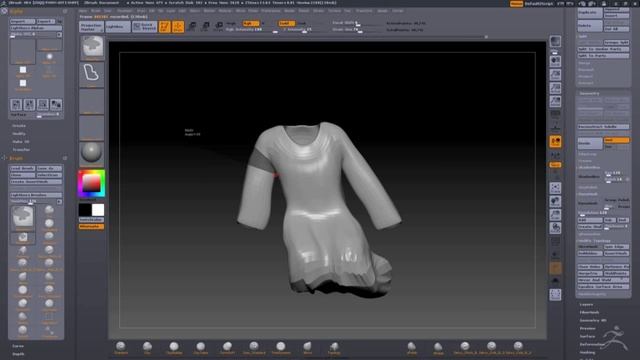
Task: Open the current brush thumbnail selector
Action: point(91,48)
